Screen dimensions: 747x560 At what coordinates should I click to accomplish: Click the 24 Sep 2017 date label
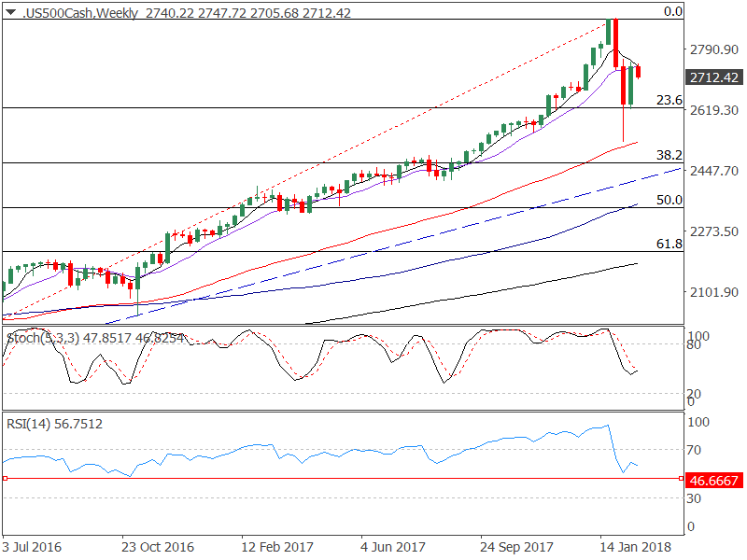(x=517, y=547)
